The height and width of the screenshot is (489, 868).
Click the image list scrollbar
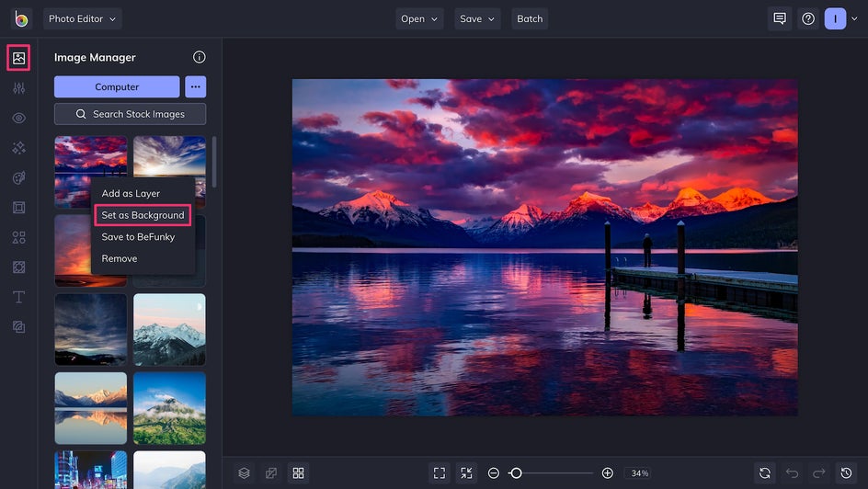(x=213, y=162)
